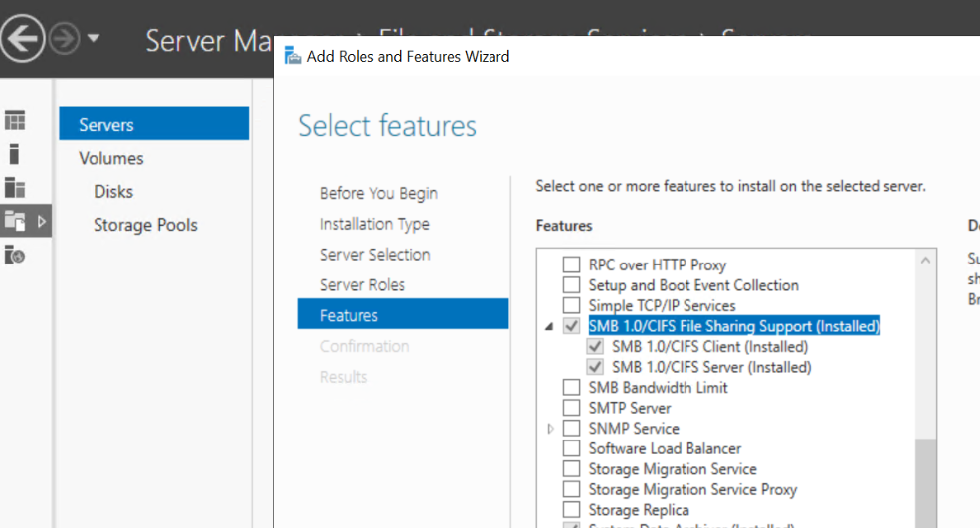Click the forward navigation arrow in Server Manager

click(65, 39)
